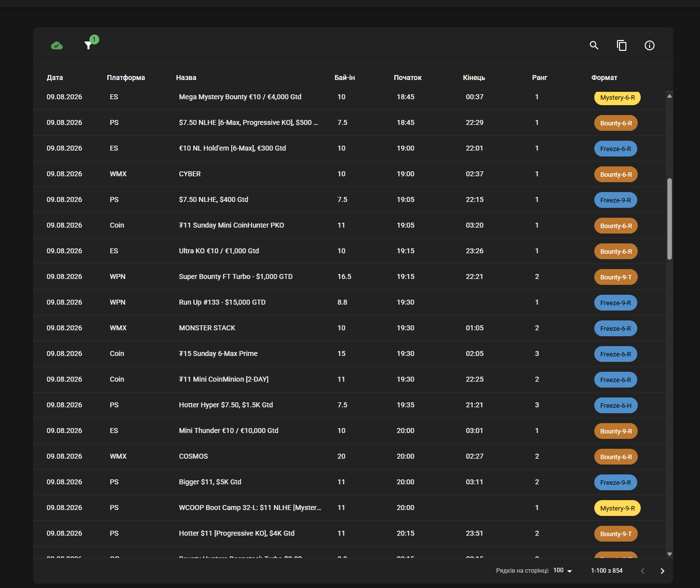The height and width of the screenshot is (588, 700).
Task: Click the Mystery-6-R format chip
Action: tap(618, 98)
